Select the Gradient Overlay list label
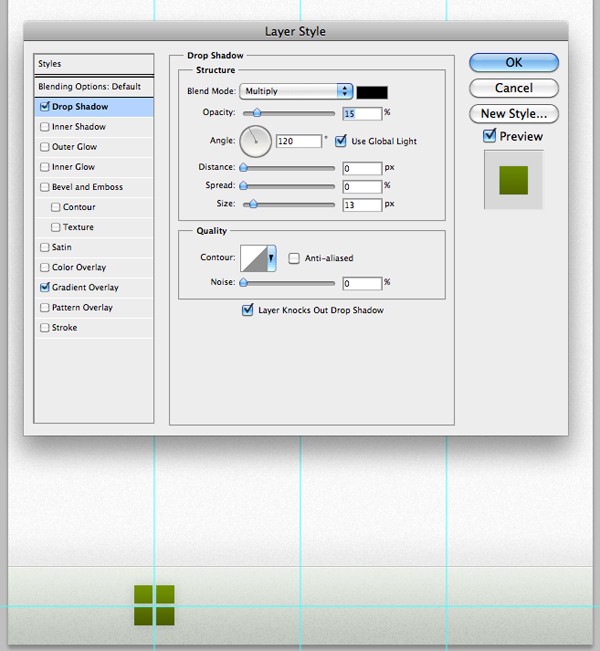 [85, 287]
